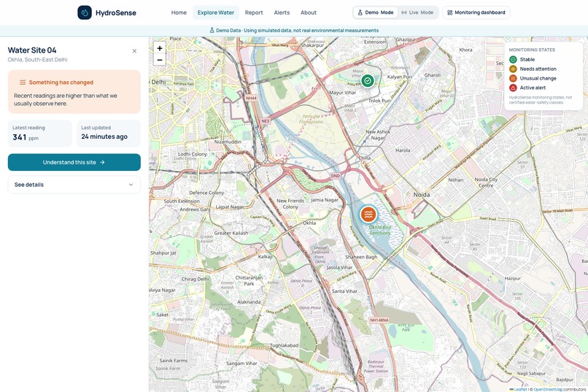Click the 24 minutes ago text
588x392 pixels.
[x=104, y=137]
